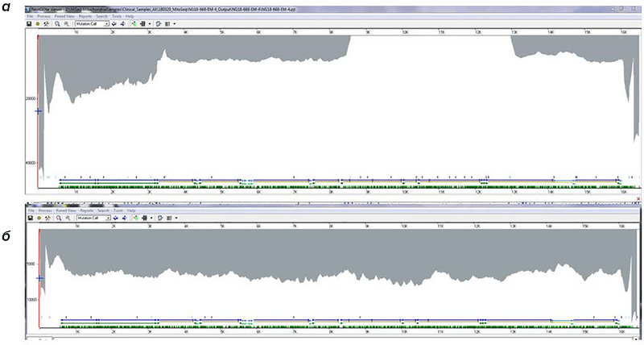The image size is (644, 345).
Task: Click the blue crosshair marker on top coverage axis
Action: (x=39, y=111)
